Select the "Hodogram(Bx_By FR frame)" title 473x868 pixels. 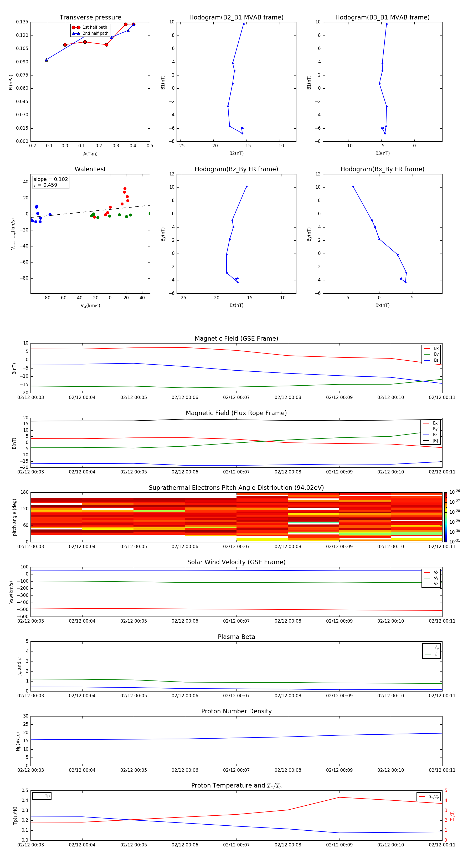382,169
